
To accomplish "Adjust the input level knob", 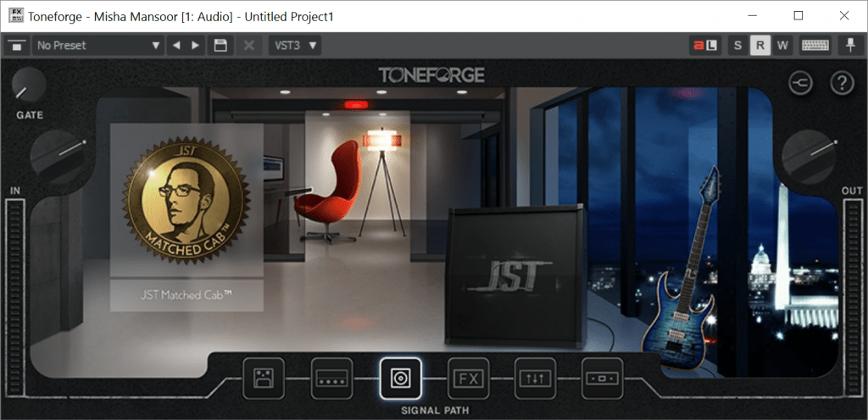I will (58, 157).
